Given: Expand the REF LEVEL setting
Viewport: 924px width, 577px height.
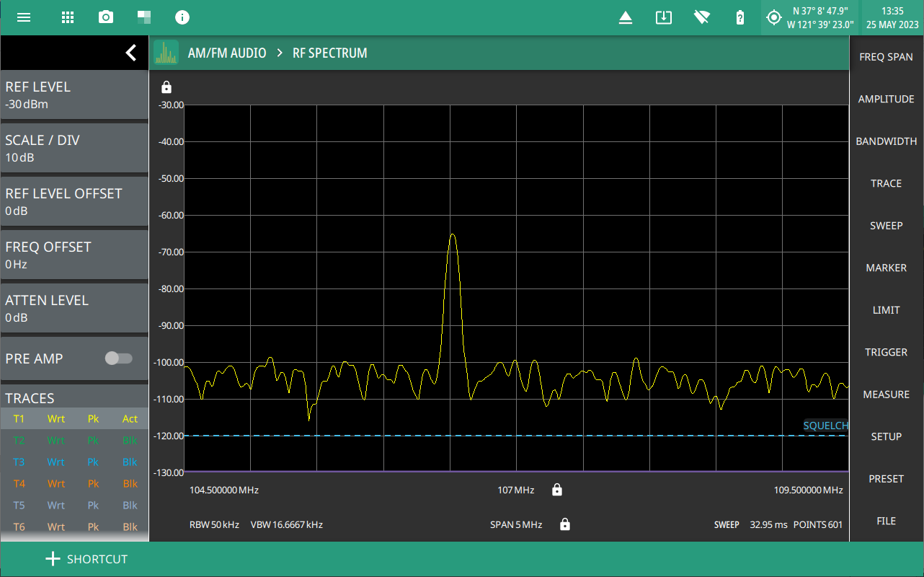Looking at the screenshot, I should click(74, 94).
